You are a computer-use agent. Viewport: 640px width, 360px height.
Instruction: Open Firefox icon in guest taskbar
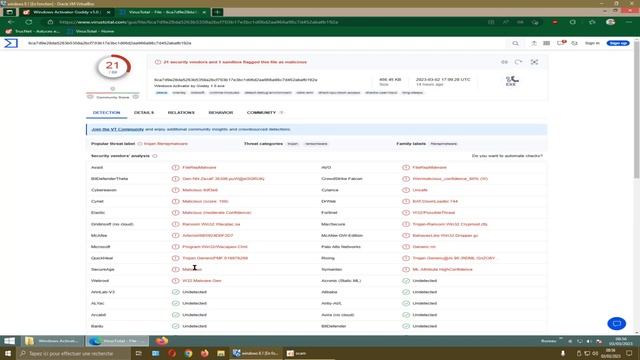click(x=161, y=341)
